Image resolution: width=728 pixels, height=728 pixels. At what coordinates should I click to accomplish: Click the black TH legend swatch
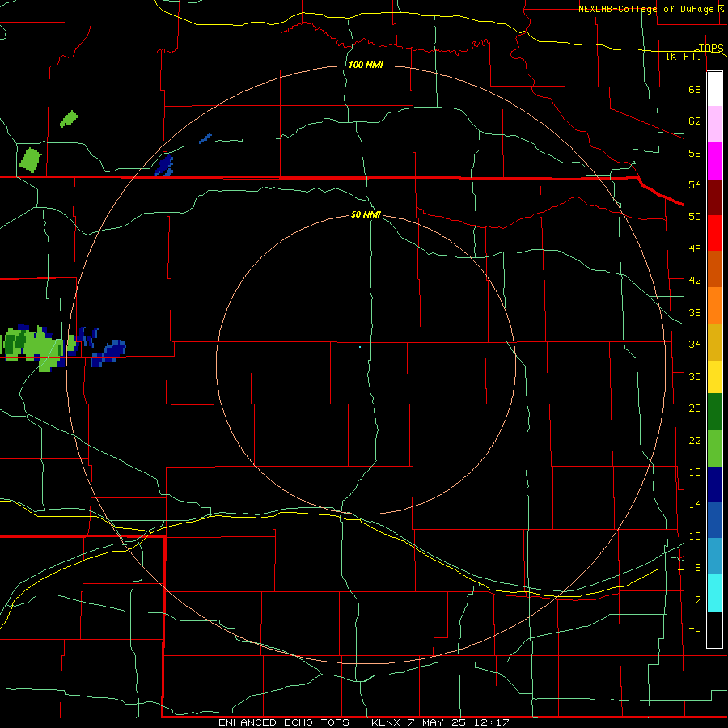tap(714, 629)
